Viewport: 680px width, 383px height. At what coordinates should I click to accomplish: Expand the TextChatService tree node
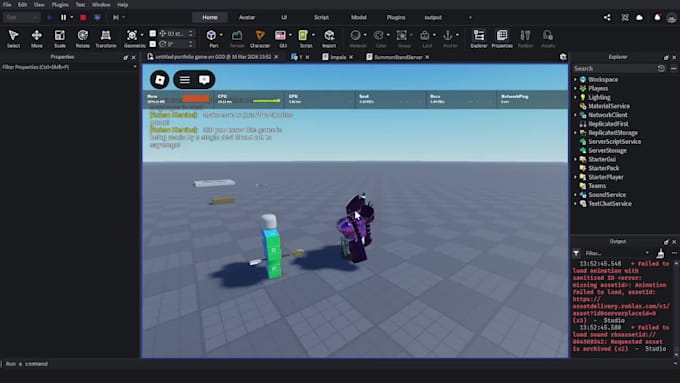[575, 203]
